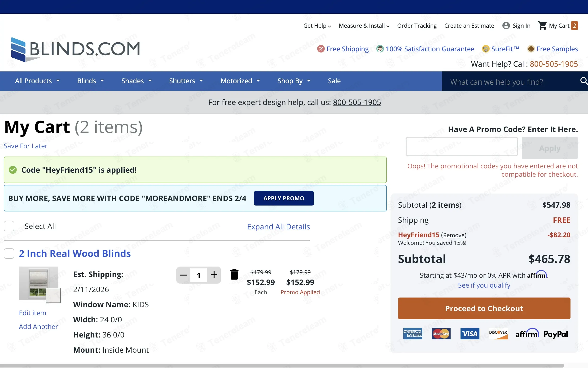
Task: Click the SureFit shield icon
Action: click(486, 49)
